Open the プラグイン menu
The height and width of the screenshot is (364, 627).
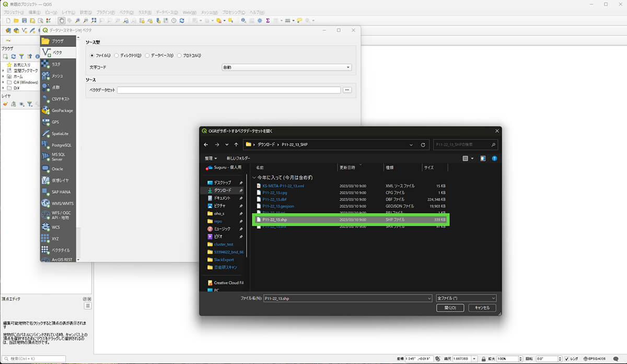[106, 12]
